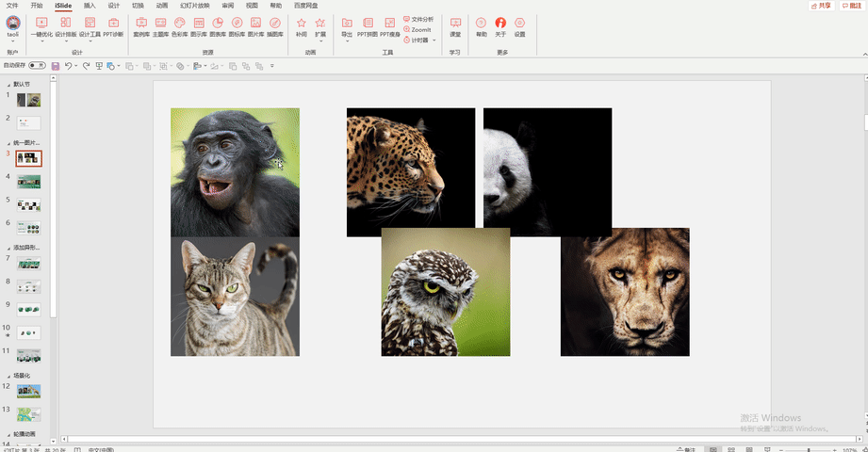Open the 幻灯片放映 ribbon tab

(195, 6)
